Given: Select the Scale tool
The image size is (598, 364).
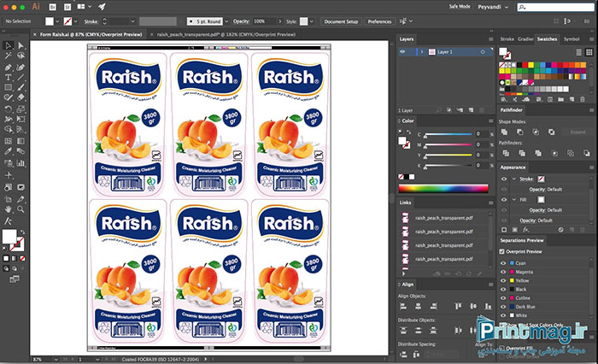Looking at the screenshot, I should [x=21, y=109].
